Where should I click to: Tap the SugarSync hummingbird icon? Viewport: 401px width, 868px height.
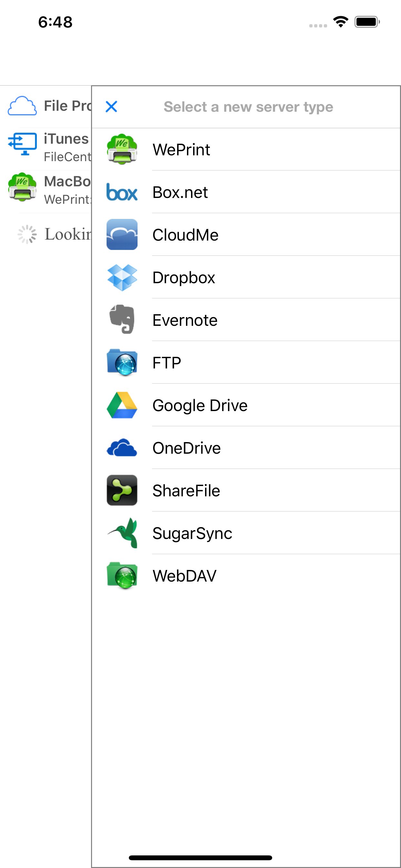coord(122,533)
